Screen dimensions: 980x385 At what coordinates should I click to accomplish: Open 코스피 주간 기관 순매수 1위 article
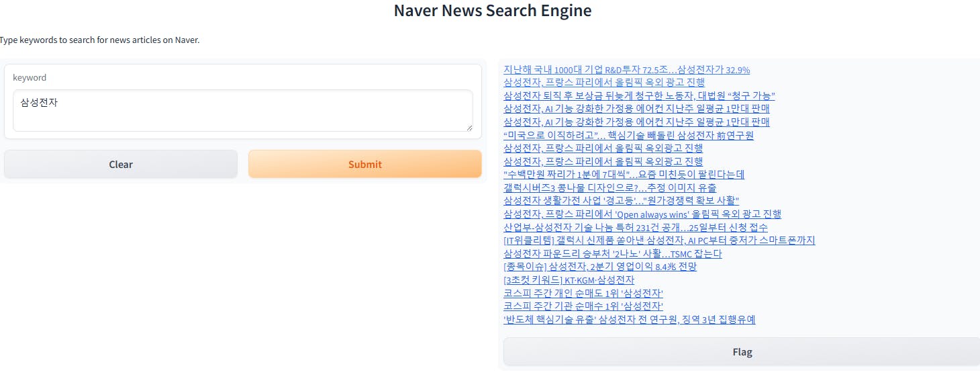pos(583,306)
